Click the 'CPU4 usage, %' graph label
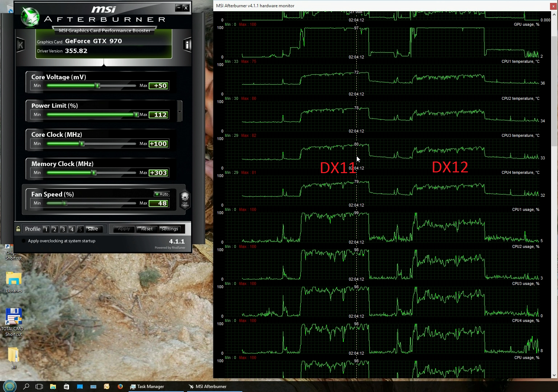 526,320
